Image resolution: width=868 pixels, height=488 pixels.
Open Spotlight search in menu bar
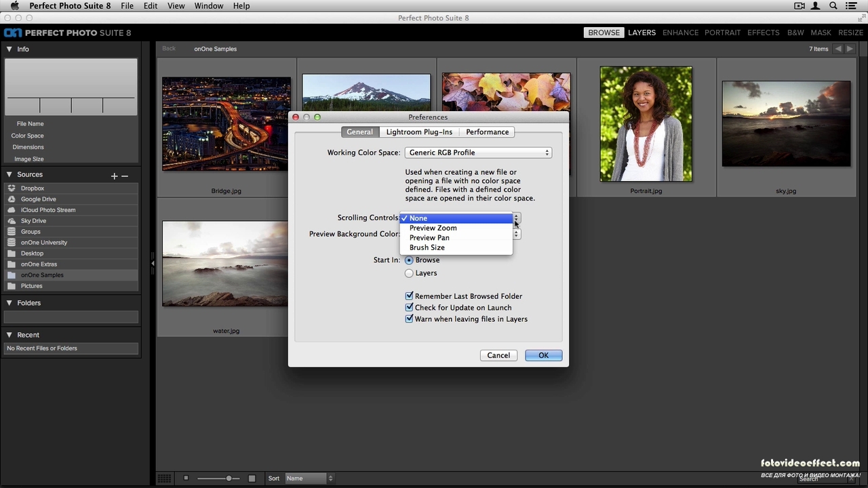click(x=833, y=6)
